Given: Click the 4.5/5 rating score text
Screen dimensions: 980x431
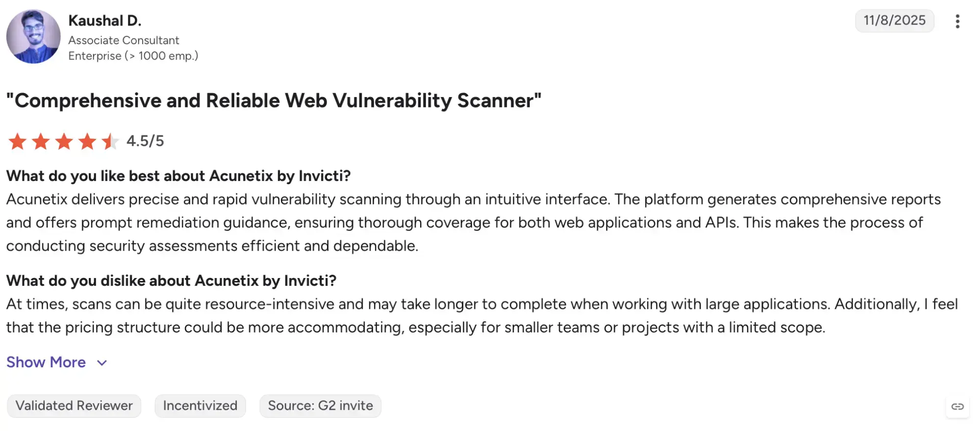Looking at the screenshot, I should click(x=145, y=141).
